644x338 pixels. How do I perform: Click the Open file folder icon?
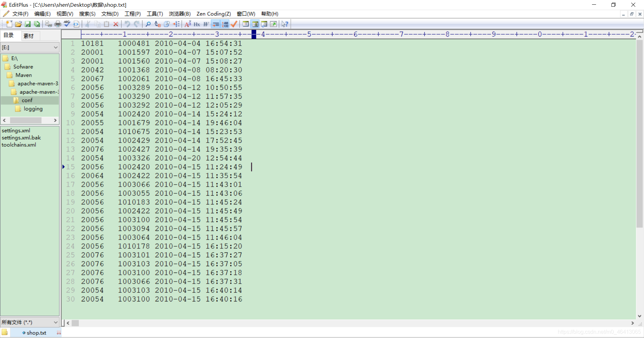(x=18, y=24)
